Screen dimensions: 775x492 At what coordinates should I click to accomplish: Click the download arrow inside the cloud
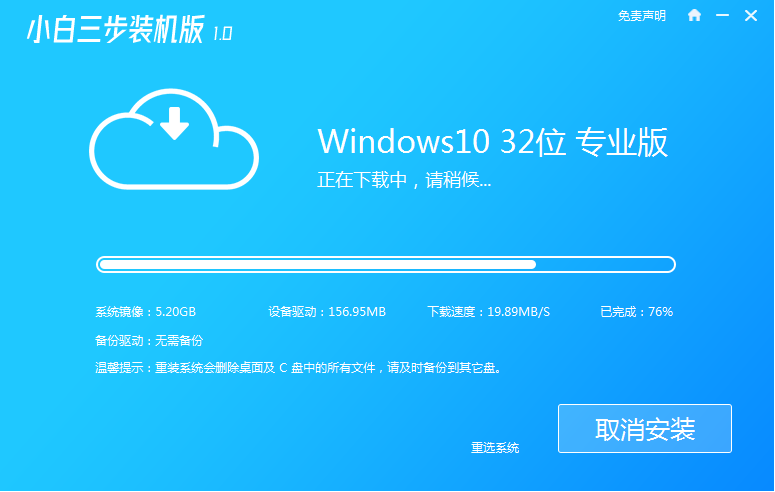[174, 123]
